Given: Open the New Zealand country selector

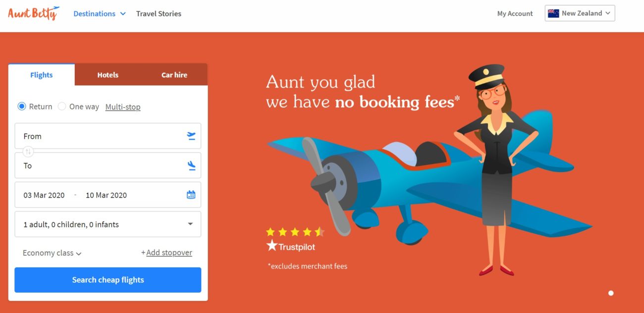Looking at the screenshot, I should tap(580, 13).
